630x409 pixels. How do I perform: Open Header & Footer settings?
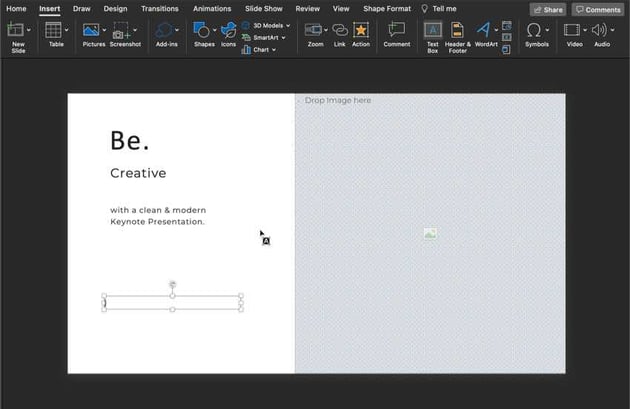click(457, 31)
